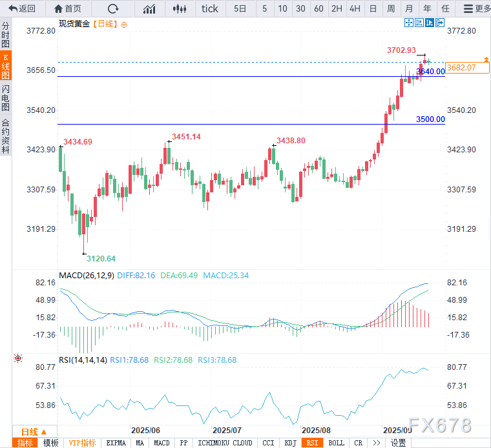Expand more indicators with >> arrow
This screenshot has height=448, width=491.
tap(376, 443)
